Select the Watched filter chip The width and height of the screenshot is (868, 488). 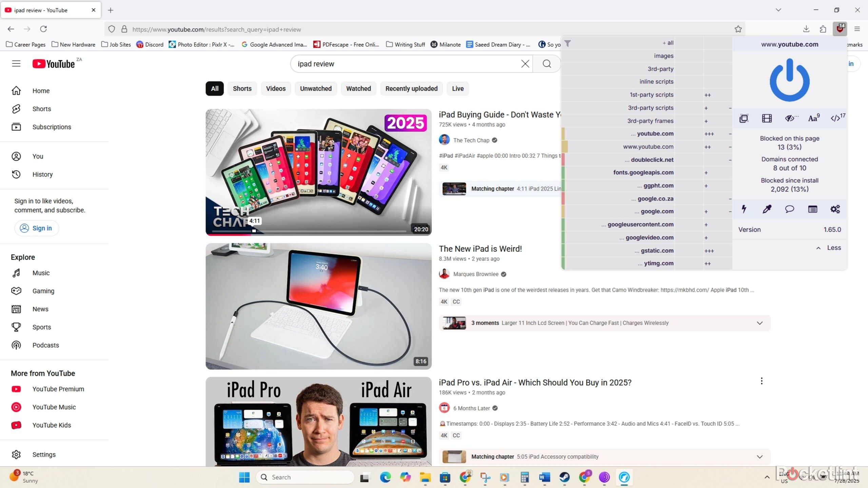[x=358, y=88]
